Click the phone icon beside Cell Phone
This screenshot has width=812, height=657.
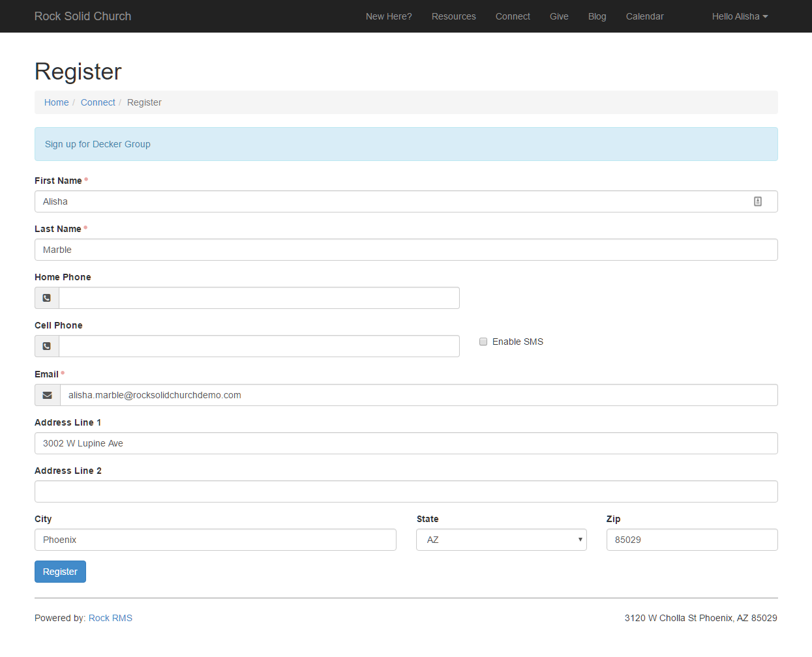(x=47, y=346)
